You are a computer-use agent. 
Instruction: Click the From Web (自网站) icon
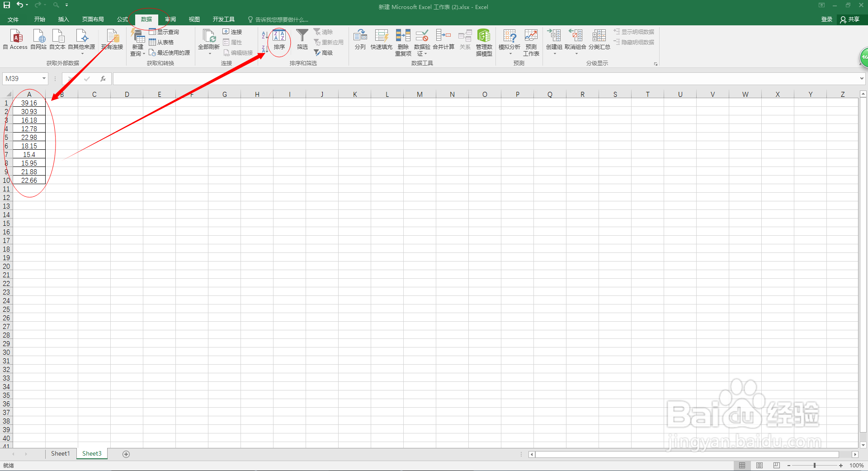tap(39, 39)
